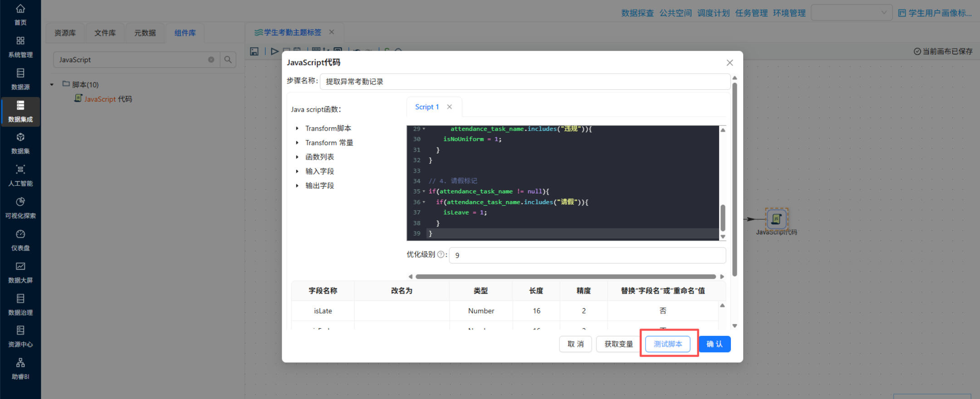Switch to the 元数据 tab

(x=145, y=33)
